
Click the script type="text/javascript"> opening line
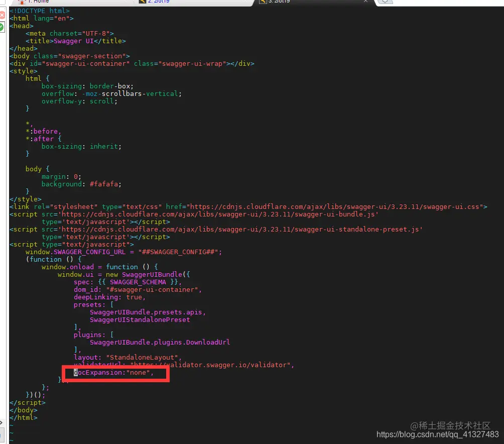pos(72,244)
